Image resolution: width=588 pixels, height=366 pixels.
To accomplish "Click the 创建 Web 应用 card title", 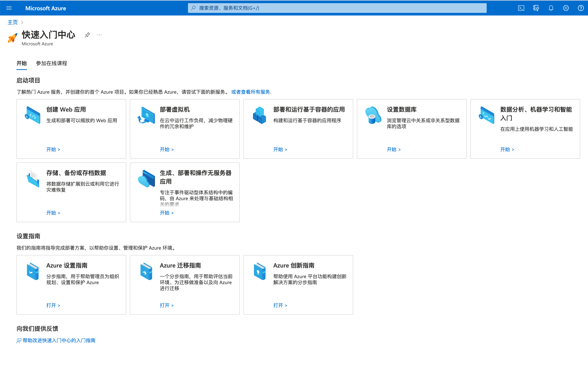I will point(66,110).
